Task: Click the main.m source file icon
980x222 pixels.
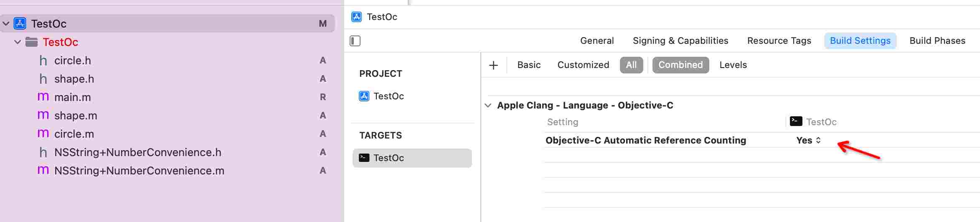Action: tap(43, 97)
